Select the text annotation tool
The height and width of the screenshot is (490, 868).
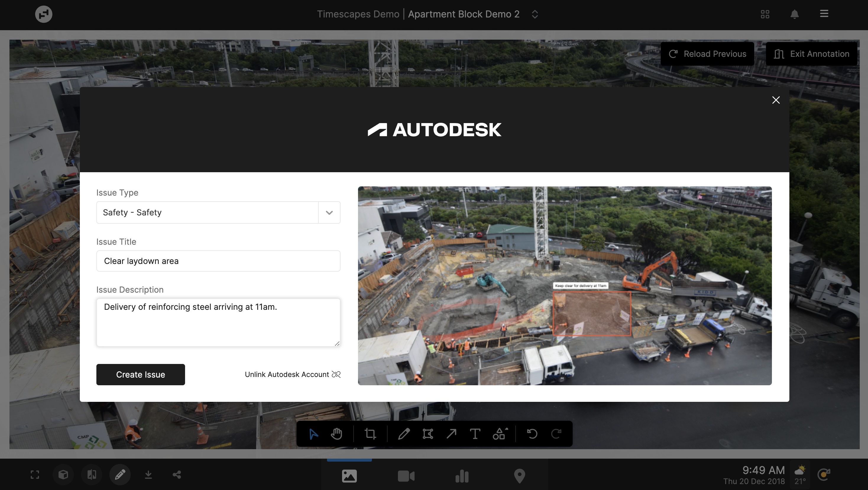[x=475, y=434]
